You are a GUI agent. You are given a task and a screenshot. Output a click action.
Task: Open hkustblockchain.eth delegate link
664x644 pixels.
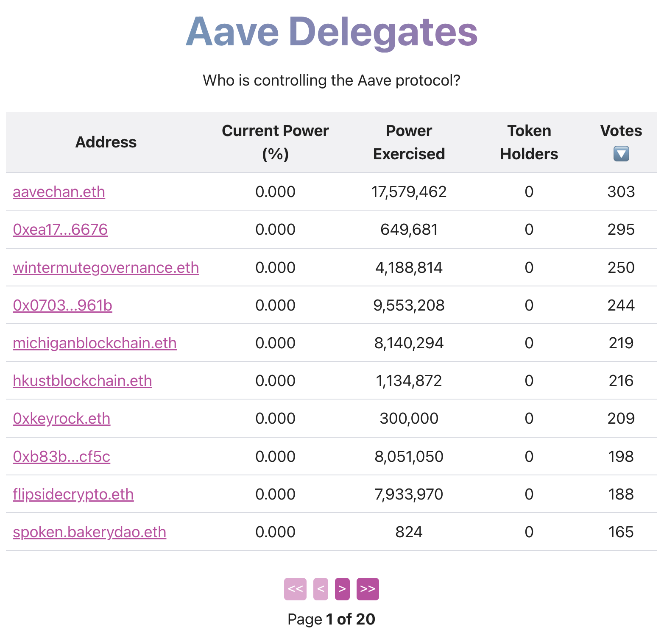[82, 381]
